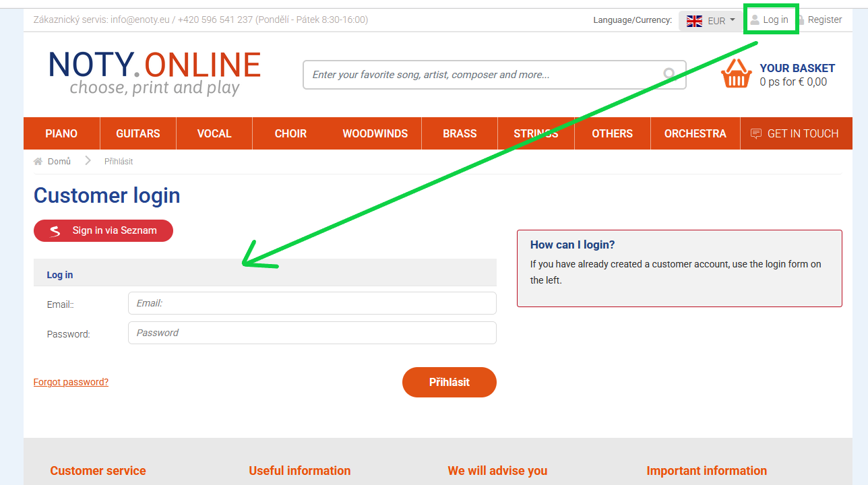The image size is (868, 485).
Task: Open the Choir menu
Action: tap(290, 133)
